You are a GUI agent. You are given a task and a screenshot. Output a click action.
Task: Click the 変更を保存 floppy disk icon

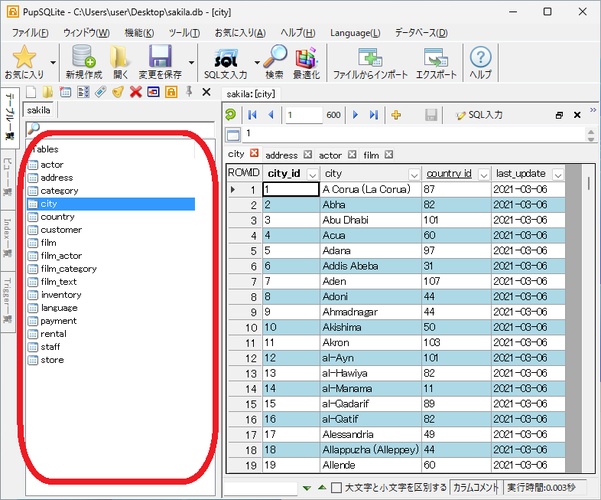pos(160,56)
